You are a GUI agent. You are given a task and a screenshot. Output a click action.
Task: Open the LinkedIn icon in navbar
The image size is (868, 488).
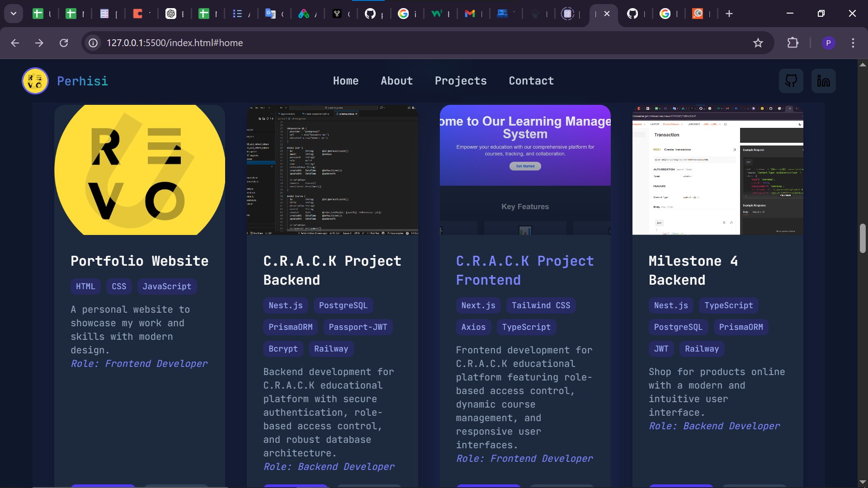(823, 81)
